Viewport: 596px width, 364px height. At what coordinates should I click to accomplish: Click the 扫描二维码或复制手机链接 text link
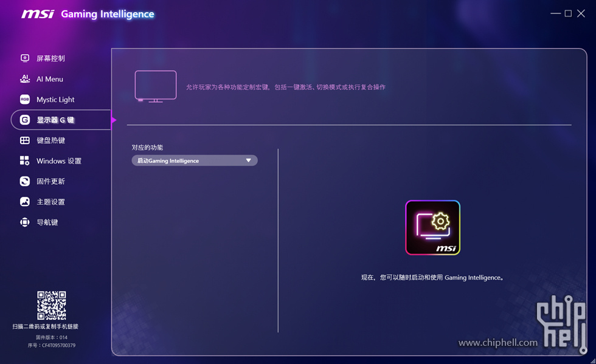pyautogui.click(x=45, y=326)
